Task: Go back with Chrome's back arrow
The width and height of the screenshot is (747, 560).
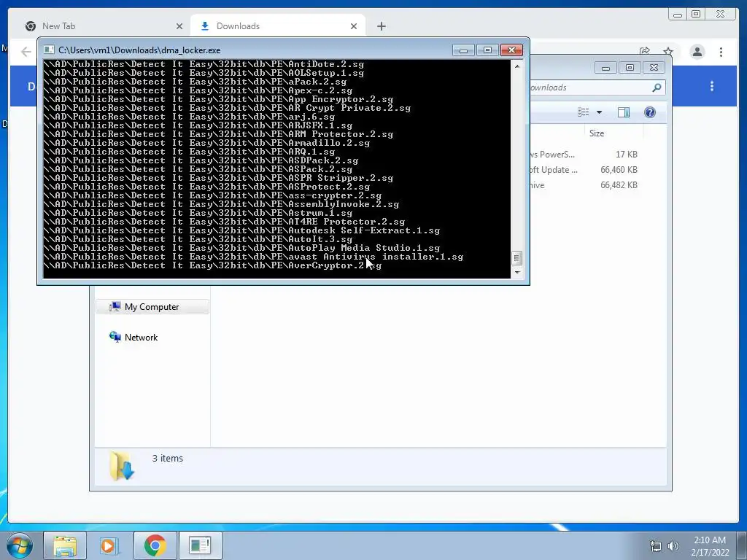Action: point(26,52)
